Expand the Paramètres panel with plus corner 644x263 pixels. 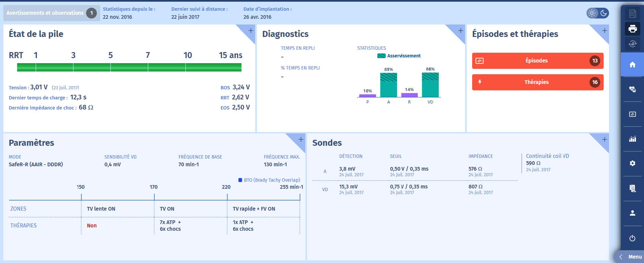tap(301, 140)
